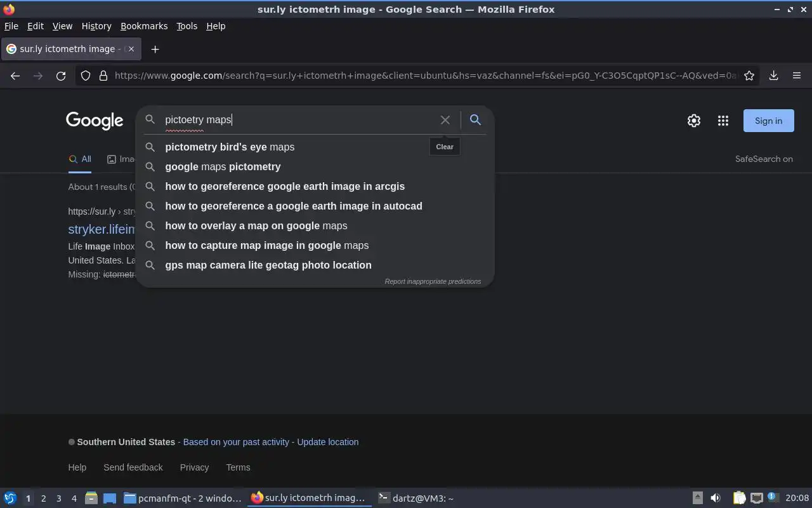Viewport: 812px width, 508px height.
Task: Open the Firefox hamburger application menu
Action: tap(797, 76)
